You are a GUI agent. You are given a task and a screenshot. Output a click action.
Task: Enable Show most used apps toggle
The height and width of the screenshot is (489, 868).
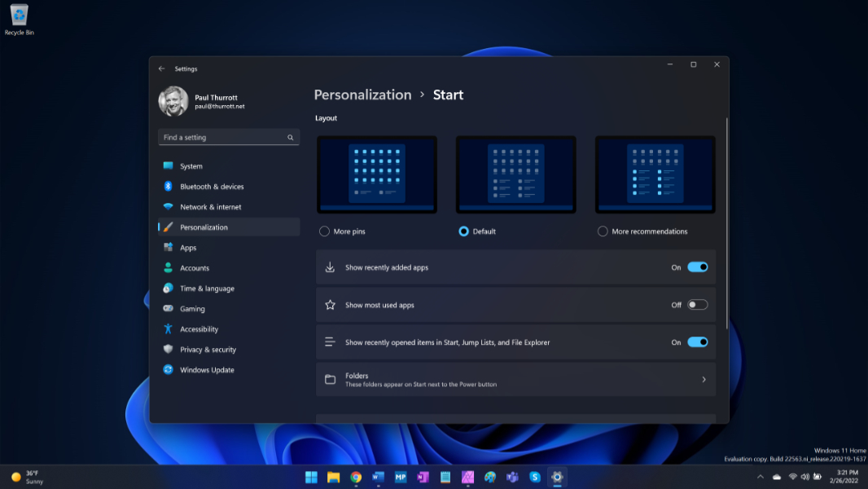(697, 305)
